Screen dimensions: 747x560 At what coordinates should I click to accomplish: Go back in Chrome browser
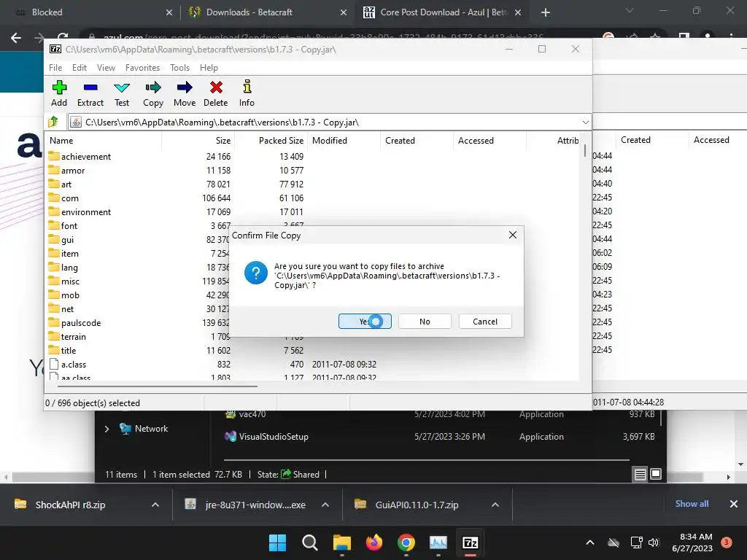[16, 38]
